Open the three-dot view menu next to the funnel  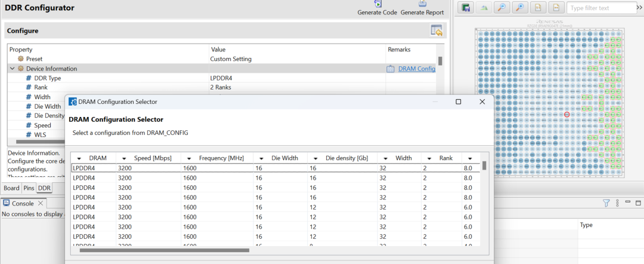tap(617, 202)
